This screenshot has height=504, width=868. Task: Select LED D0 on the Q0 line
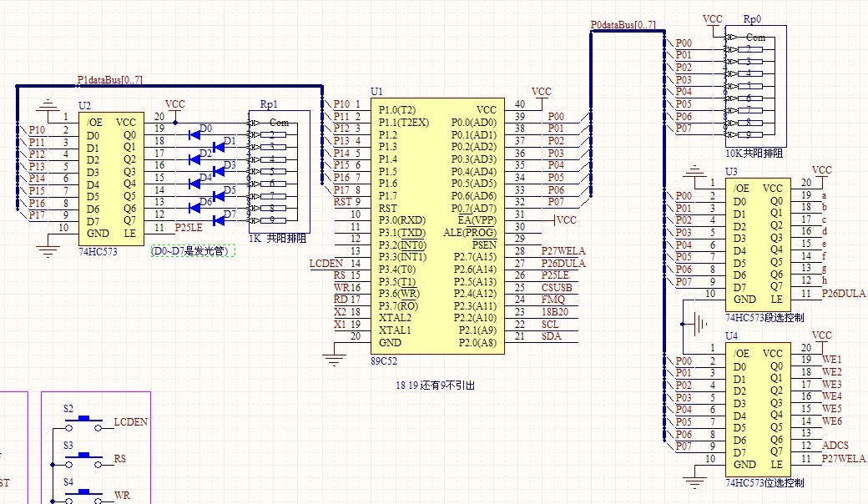tap(194, 134)
